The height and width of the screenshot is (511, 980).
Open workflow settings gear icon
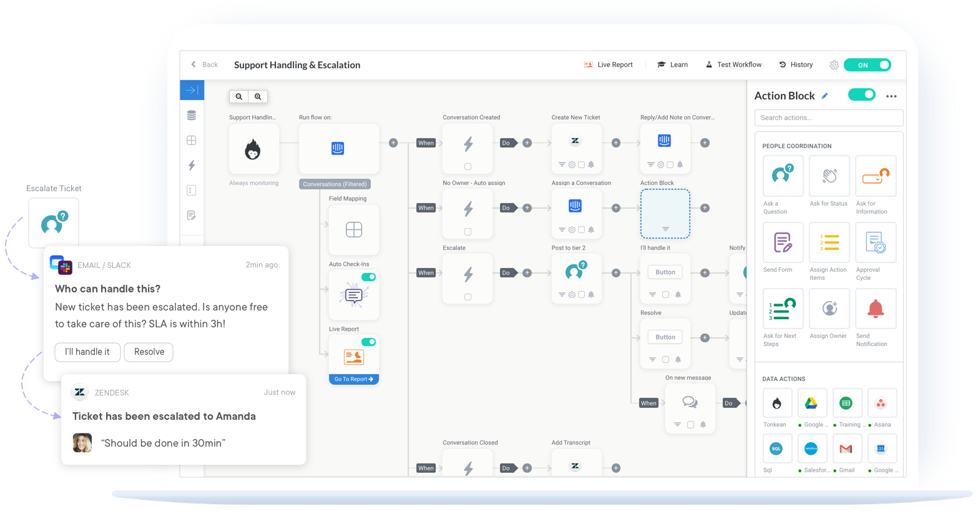[834, 65]
